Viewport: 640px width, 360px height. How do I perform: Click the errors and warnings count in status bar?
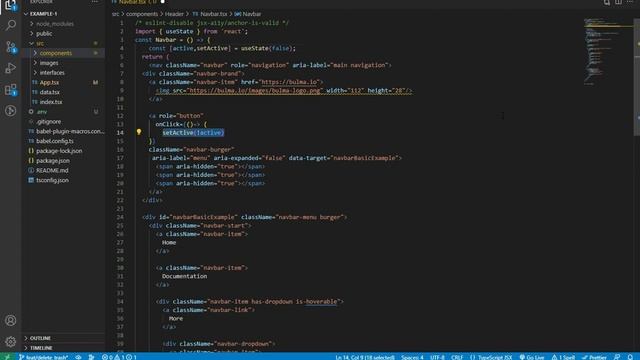pyautogui.click(x=119, y=357)
